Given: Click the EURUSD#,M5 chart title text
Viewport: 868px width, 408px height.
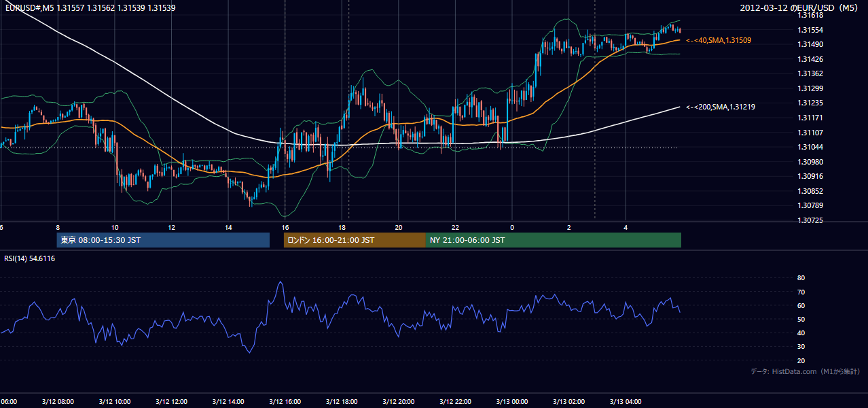Looking at the screenshot, I should (89, 8).
